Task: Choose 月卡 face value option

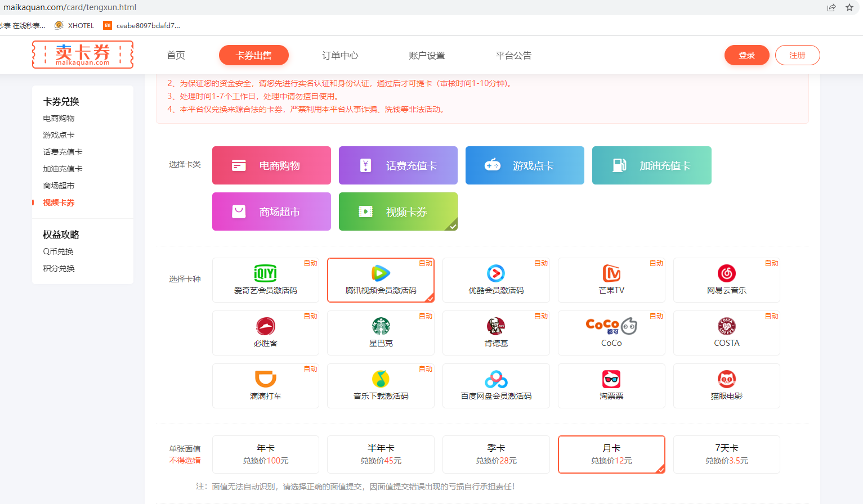Action: pyautogui.click(x=611, y=454)
